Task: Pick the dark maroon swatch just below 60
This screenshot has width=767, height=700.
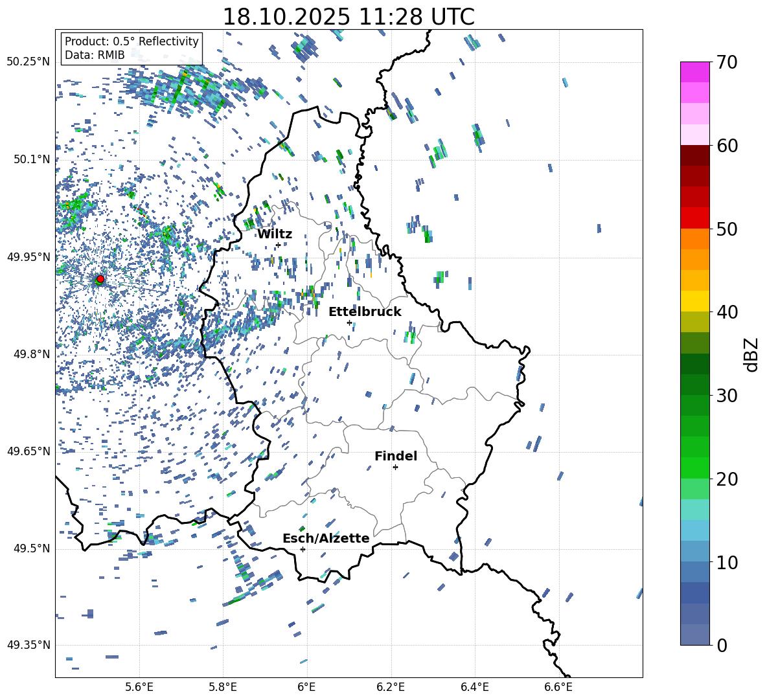Action: (695, 155)
